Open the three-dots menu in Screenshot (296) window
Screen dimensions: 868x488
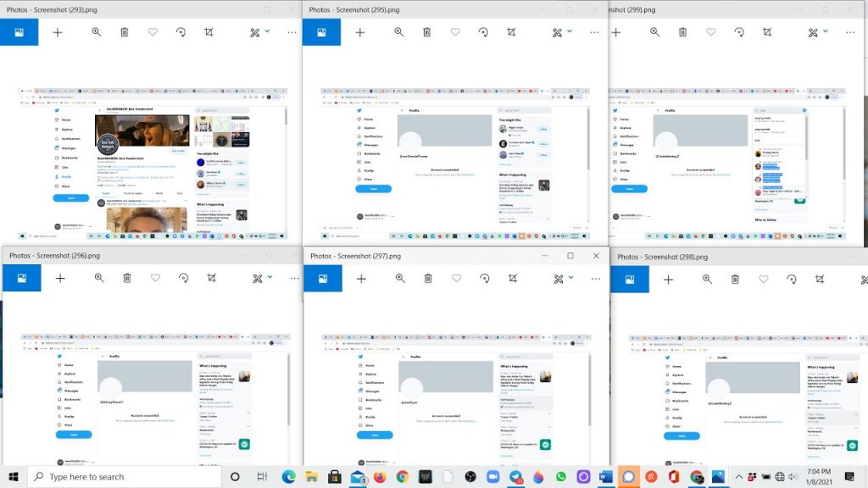tap(294, 278)
